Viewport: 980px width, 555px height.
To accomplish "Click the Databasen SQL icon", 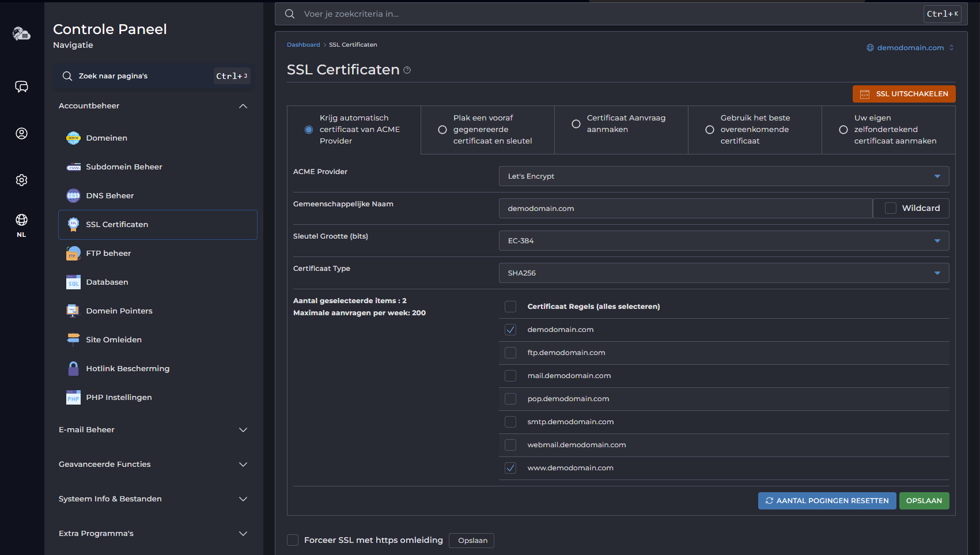I will (x=73, y=282).
